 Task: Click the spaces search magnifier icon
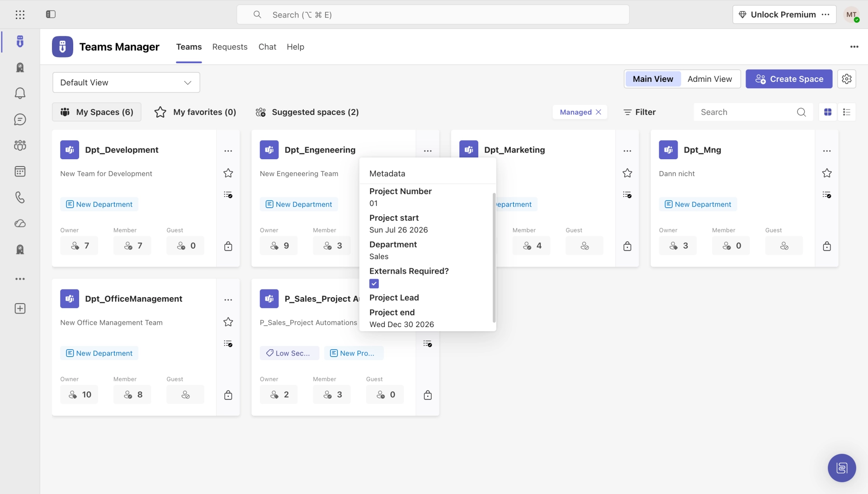[801, 112]
